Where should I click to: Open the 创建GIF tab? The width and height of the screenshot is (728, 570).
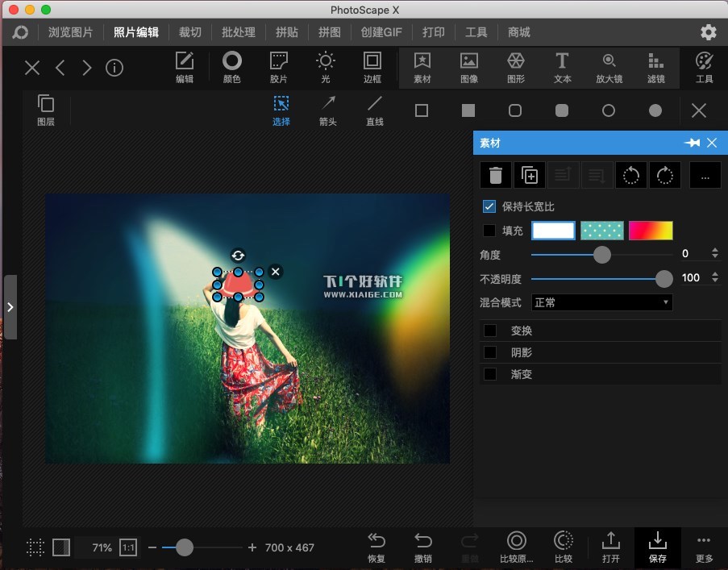point(381,32)
